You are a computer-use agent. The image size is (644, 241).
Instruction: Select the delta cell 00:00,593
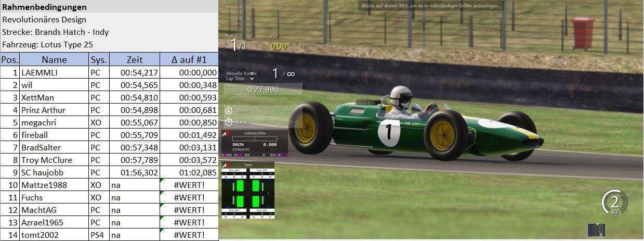[189, 97]
